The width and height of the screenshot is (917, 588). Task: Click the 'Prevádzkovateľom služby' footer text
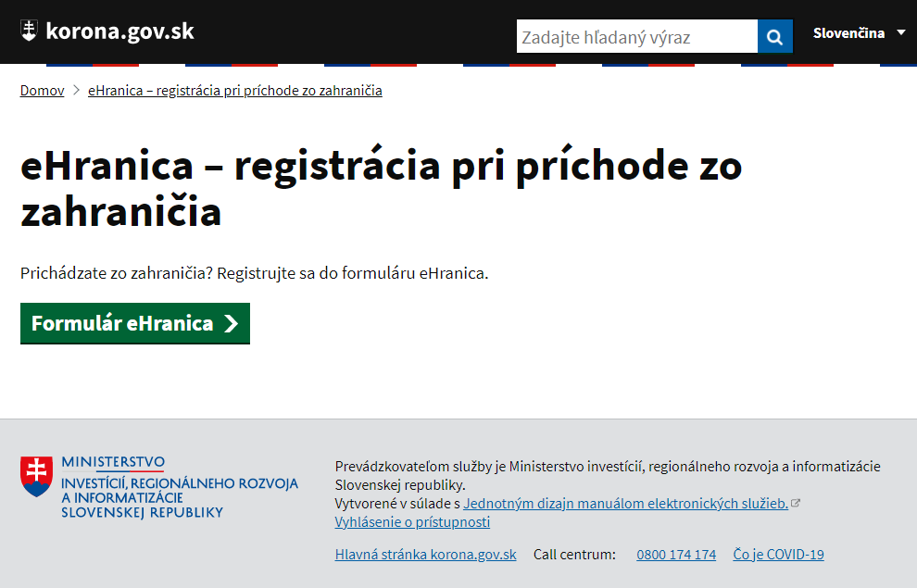pos(608,475)
